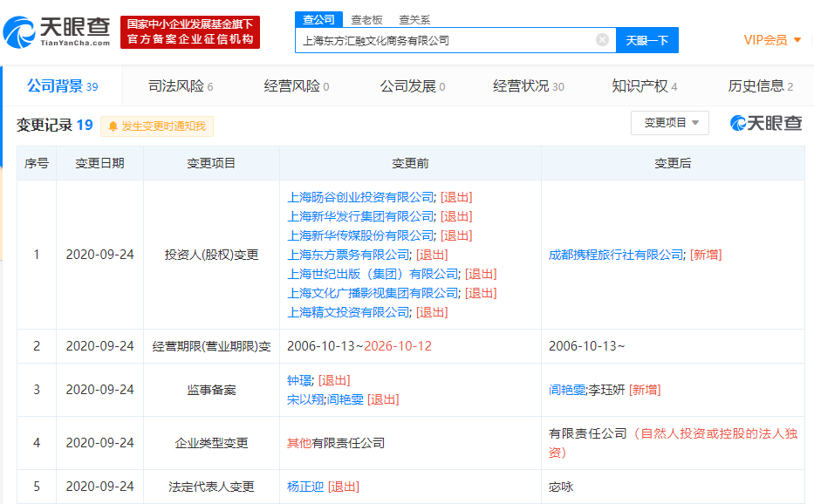Open the 司法风险 tab

coord(181,85)
